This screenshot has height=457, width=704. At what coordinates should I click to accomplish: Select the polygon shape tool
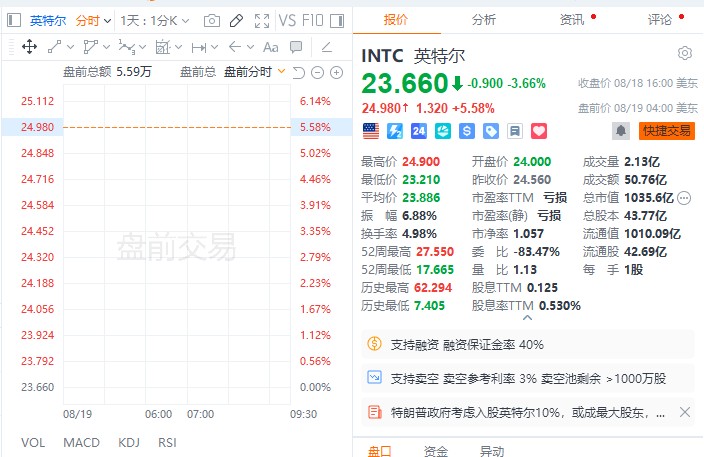(x=90, y=47)
